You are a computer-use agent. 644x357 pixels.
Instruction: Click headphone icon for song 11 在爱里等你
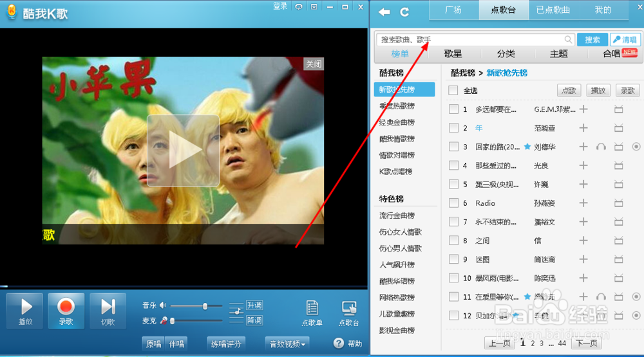601,297
